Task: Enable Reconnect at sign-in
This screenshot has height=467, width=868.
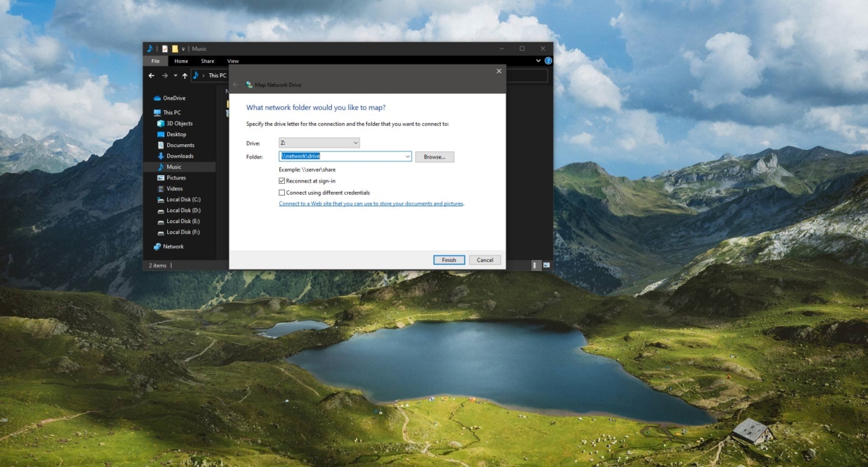Action: tap(281, 180)
